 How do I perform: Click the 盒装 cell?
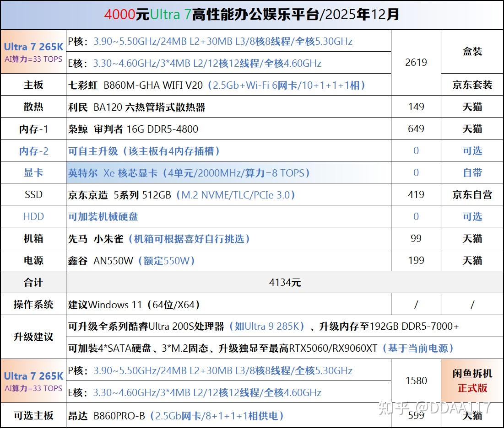(x=472, y=52)
